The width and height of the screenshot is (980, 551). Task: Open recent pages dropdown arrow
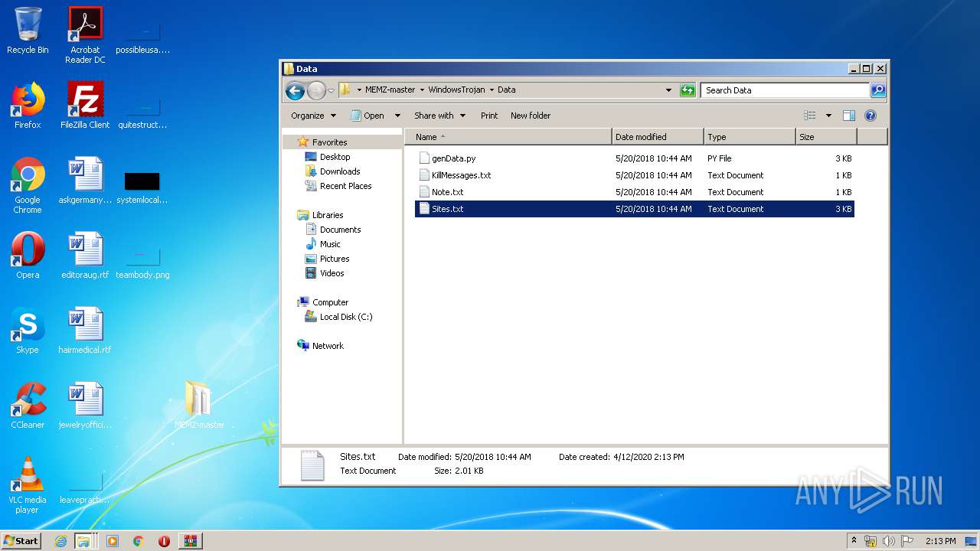331,90
